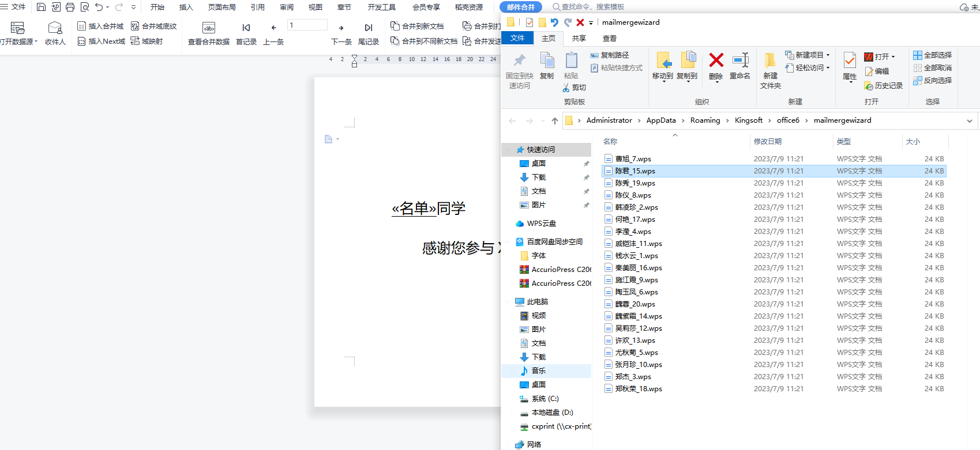Click Copy path (复制路径)
This screenshot has width=980, height=450.
(x=609, y=55)
